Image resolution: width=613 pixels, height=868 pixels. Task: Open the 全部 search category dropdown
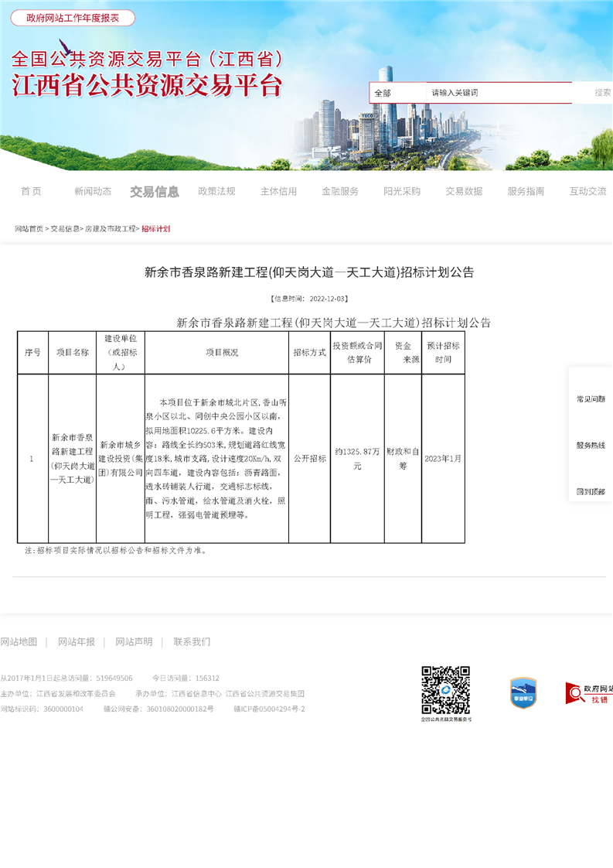tap(396, 93)
